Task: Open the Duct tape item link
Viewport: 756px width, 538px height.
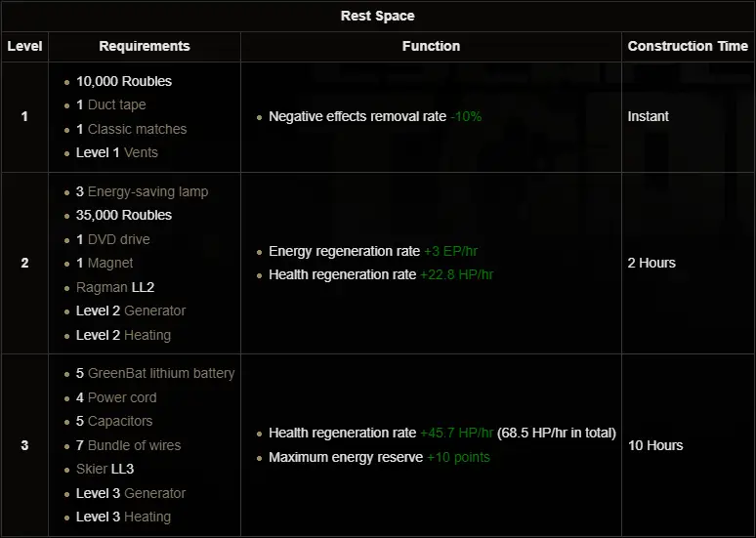Action: (116, 104)
